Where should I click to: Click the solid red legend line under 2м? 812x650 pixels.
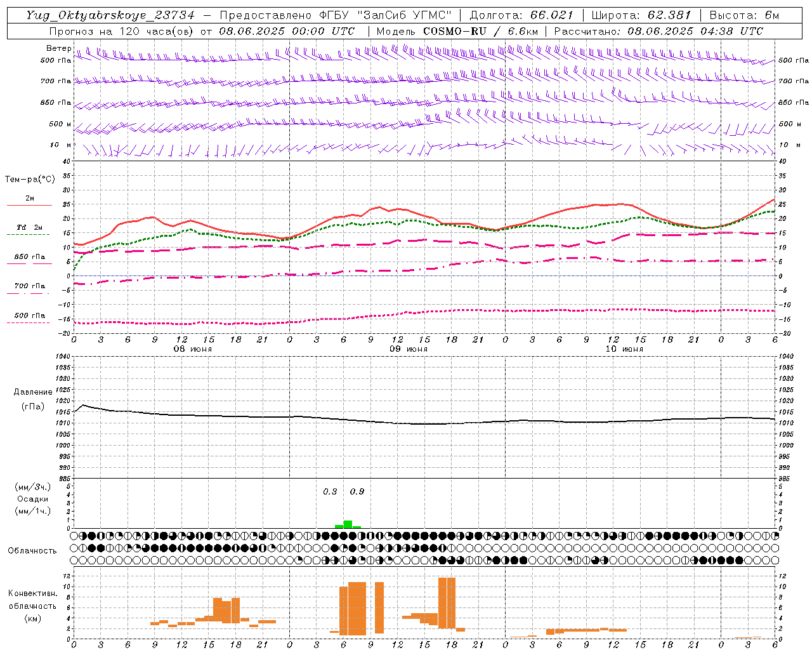29,205
